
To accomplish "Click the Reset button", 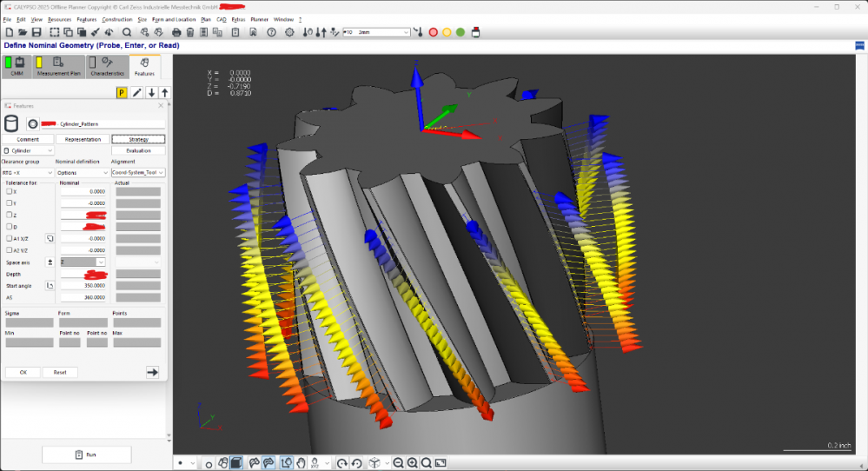I will [60, 373].
